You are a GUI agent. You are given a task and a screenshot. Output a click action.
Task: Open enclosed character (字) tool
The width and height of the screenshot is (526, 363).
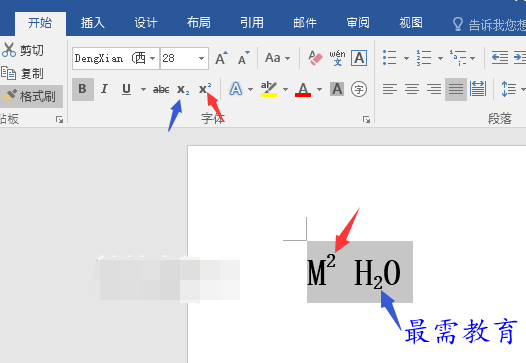(x=359, y=89)
